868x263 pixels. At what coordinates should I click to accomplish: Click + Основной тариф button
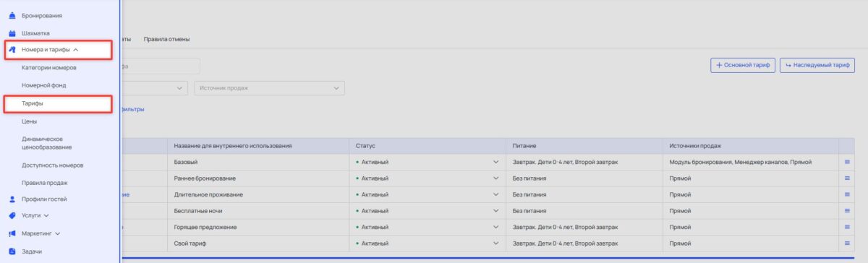[x=743, y=65]
